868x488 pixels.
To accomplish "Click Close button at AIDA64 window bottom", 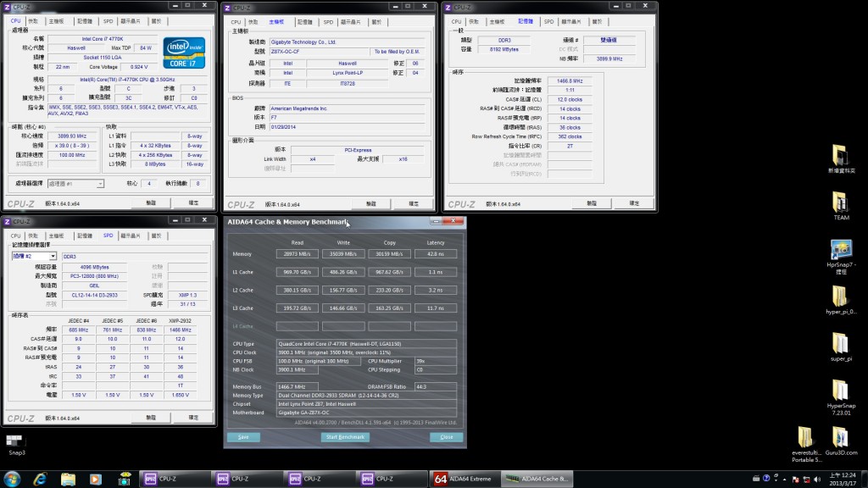I will point(446,437).
